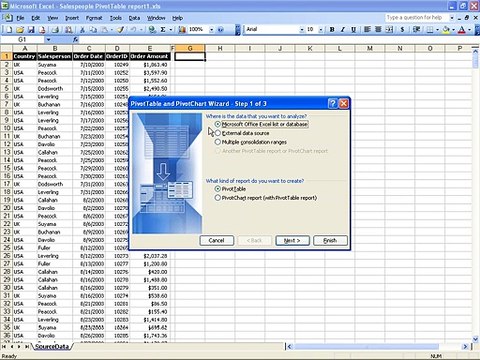
Task: Open the Arial font name dropdown
Action: click(302, 30)
